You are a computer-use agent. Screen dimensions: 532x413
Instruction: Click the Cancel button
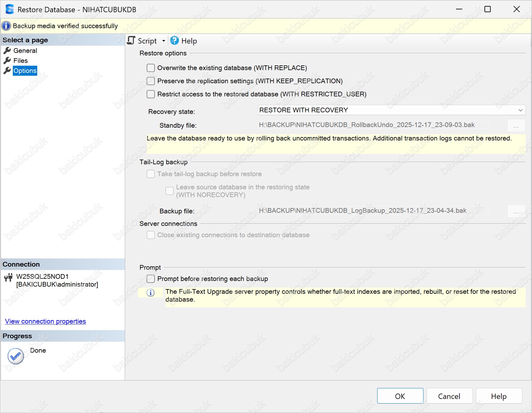449,396
